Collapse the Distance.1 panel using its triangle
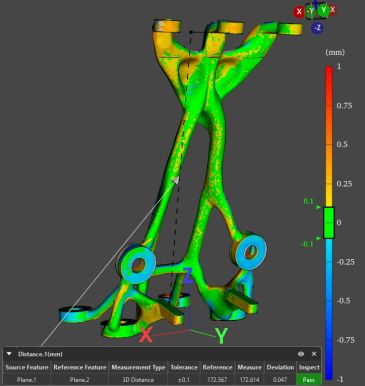Screen dimensions: 365x386 [x=9, y=354]
